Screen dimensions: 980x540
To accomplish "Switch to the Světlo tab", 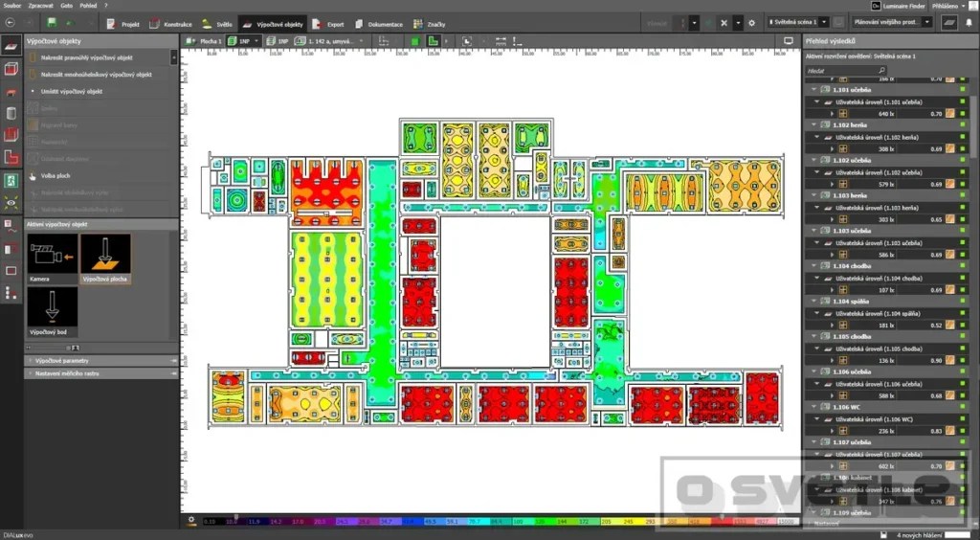I will click(x=217, y=24).
